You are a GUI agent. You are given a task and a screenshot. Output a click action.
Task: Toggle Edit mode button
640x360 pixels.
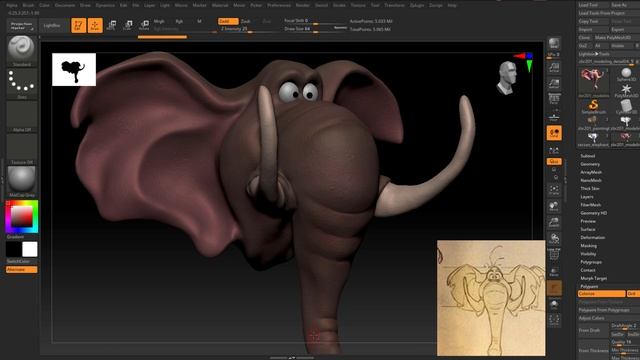tap(78, 25)
